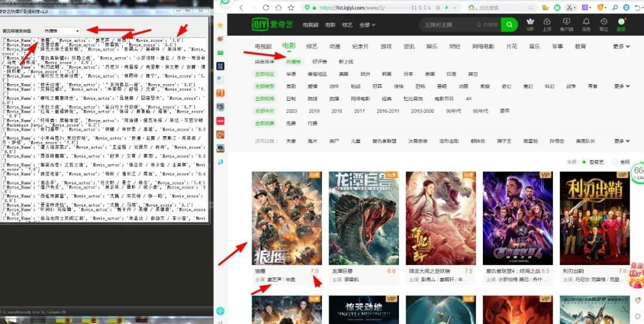Click the iQIYI search input field
The height and width of the screenshot is (324, 644).
pos(460,24)
